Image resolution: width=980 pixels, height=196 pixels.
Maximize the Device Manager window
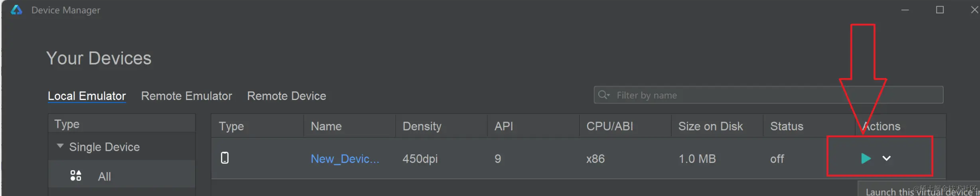pyautogui.click(x=940, y=10)
